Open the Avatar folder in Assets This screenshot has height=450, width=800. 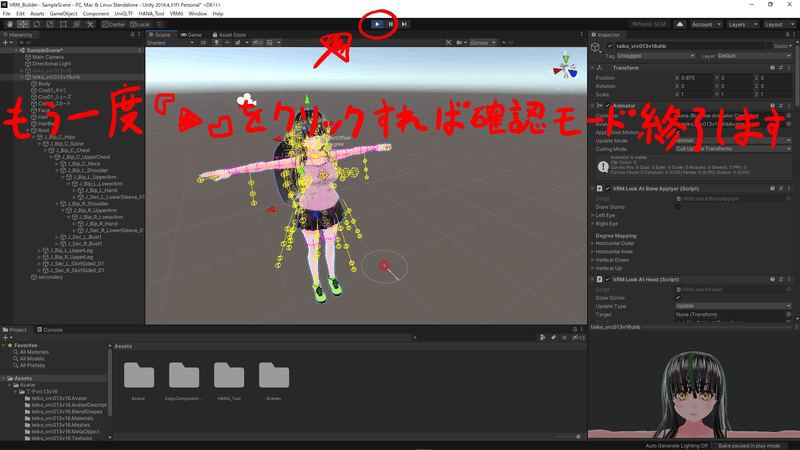coord(139,381)
